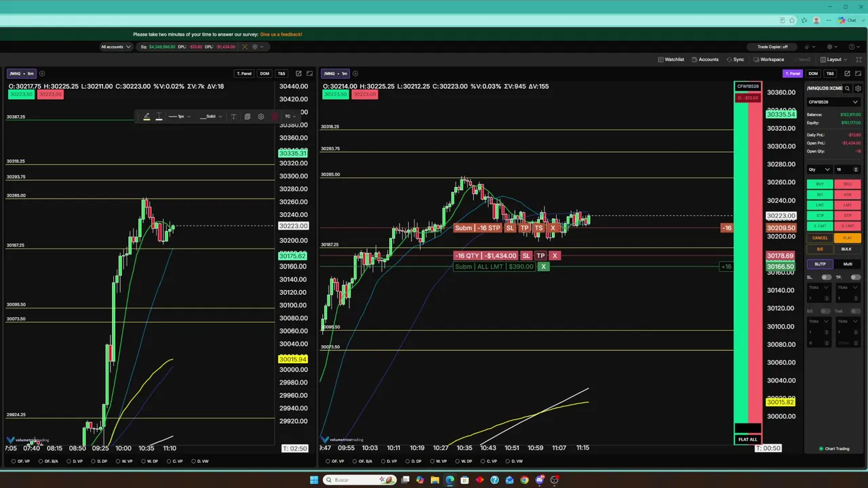The width and height of the screenshot is (868, 488).
Task: Pop out the left 5m chart window
Action: 298,73
